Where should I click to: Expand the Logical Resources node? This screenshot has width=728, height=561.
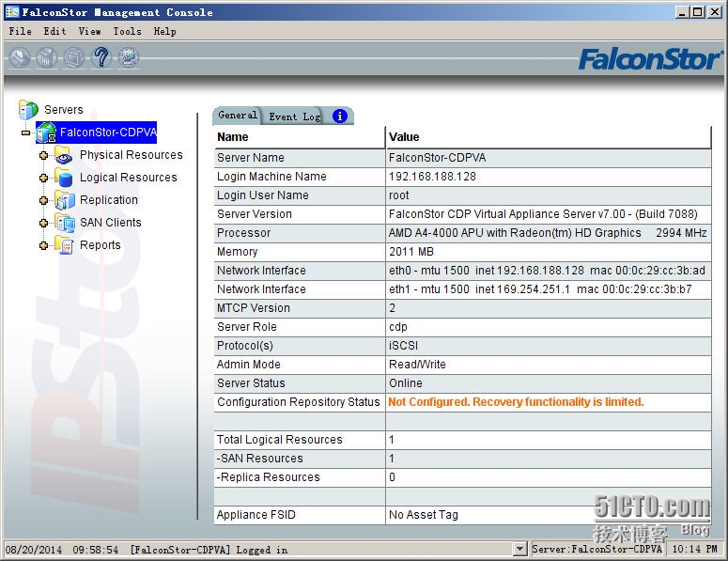[x=43, y=178]
